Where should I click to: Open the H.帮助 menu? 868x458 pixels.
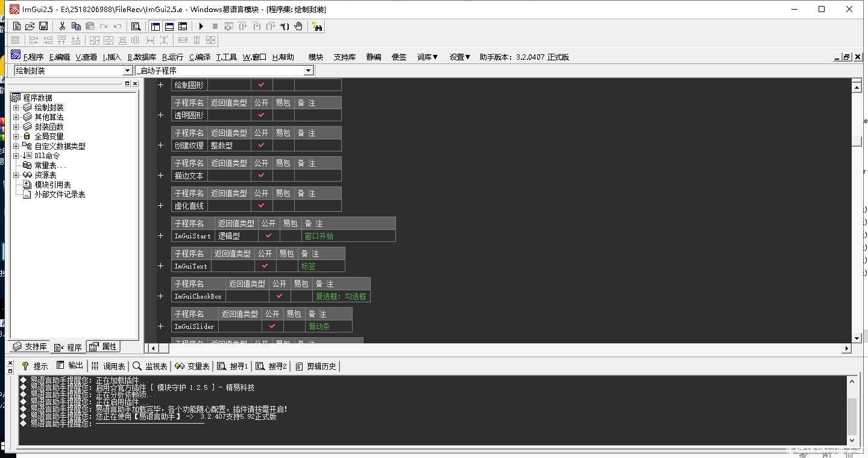pyautogui.click(x=283, y=57)
